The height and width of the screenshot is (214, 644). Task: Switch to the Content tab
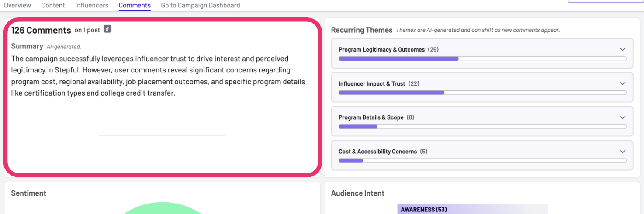[x=53, y=5]
